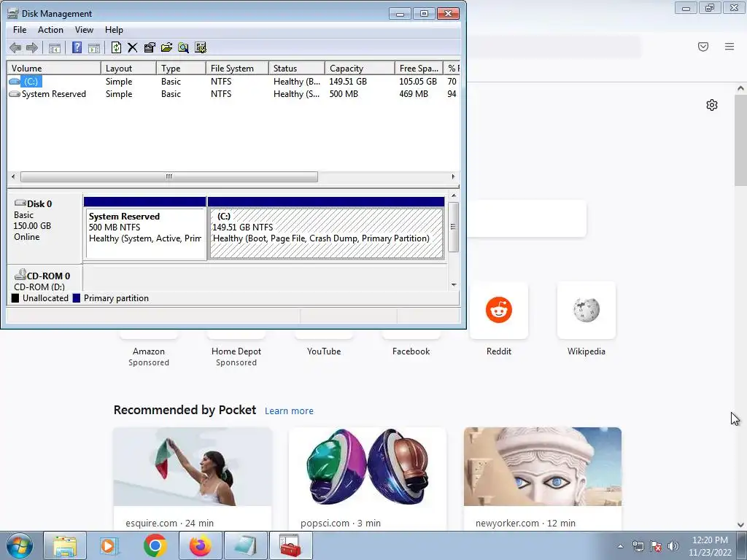
Task: Click the Refresh toolbar icon with green arrows
Action: (116, 47)
